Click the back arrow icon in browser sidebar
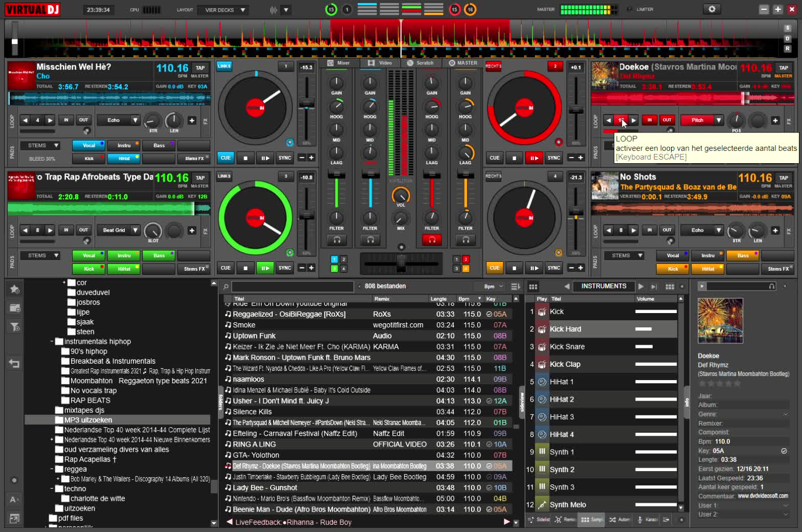Screen dimensions: 802x532 [x=14, y=363]
